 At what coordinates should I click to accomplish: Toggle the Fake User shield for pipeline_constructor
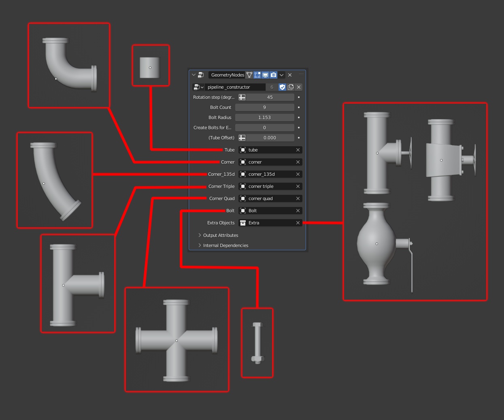(283, 87)
